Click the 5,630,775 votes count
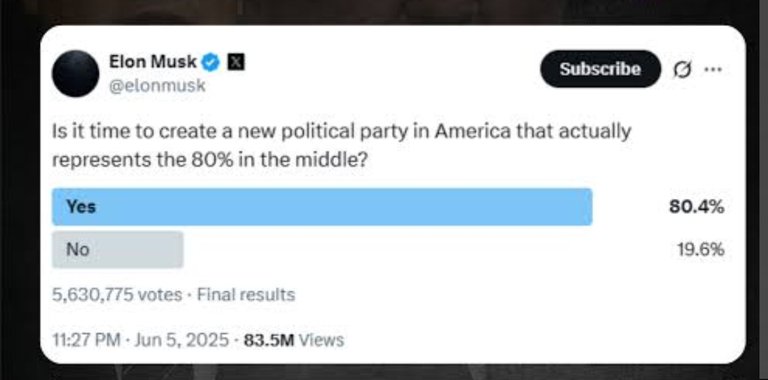The image size is (768, 380). (x=117, y=295)
